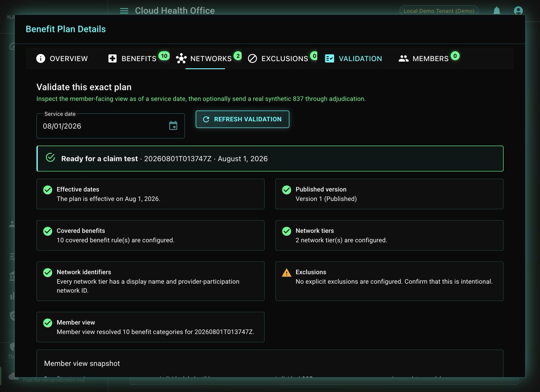Click the Ready for a claim test banner
Image resolution: width=540 pixels, height=392 pixels.
(x=270, y=159)
